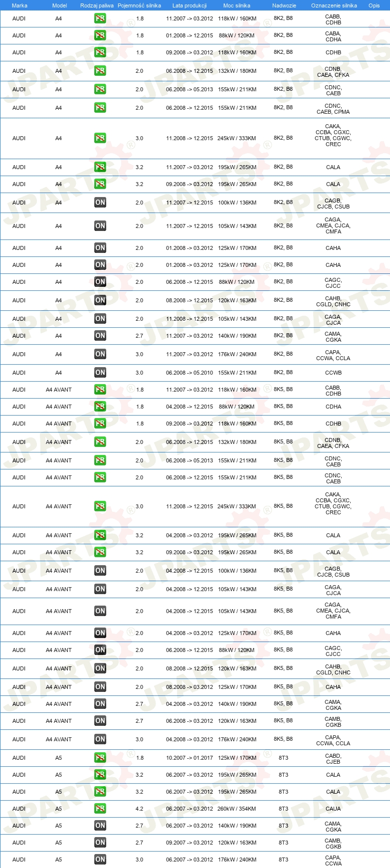The image size is (390, 868).
Task: Click diesel ON icon in A4 AVANT CAGC, CJCC row
Action: coord(100,650)
